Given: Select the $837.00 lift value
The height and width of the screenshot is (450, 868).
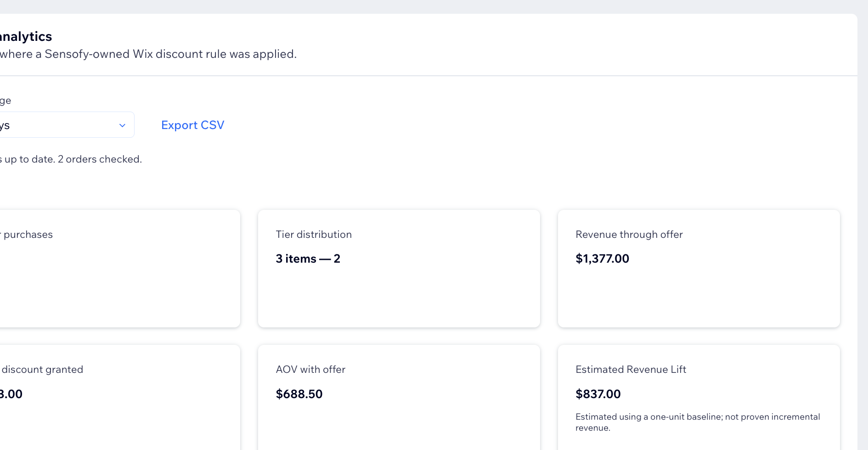Looking at the screenshot, I should 598,394.
